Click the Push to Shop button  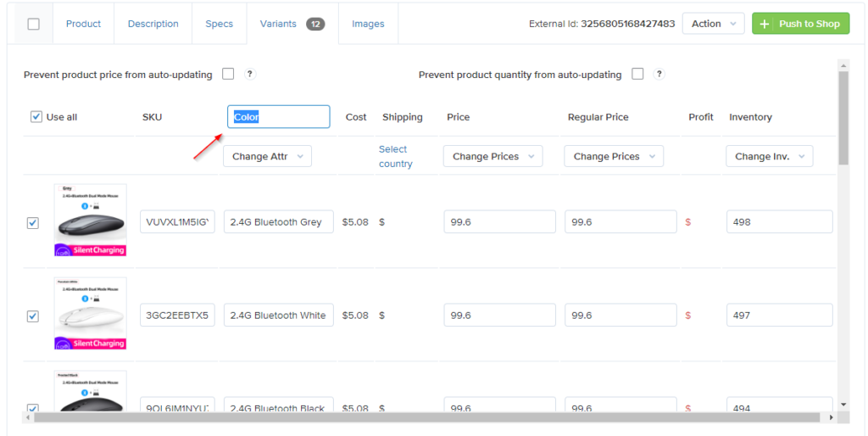point(800,24)
